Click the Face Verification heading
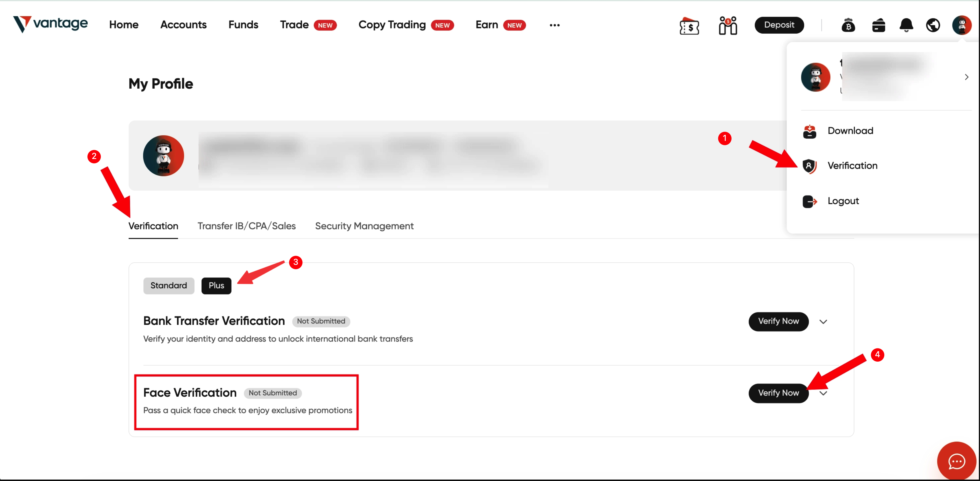 [190, 393]
